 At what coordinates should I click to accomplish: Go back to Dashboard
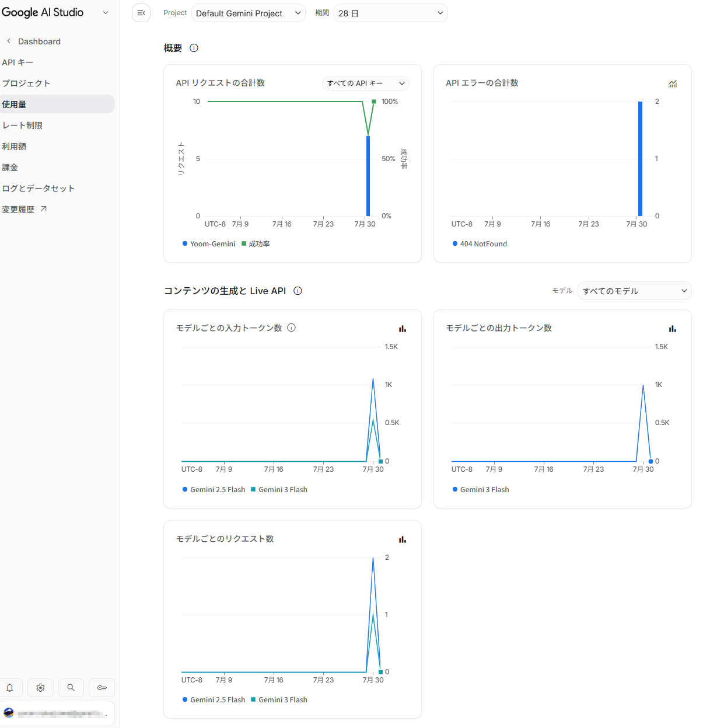point(39,41)
